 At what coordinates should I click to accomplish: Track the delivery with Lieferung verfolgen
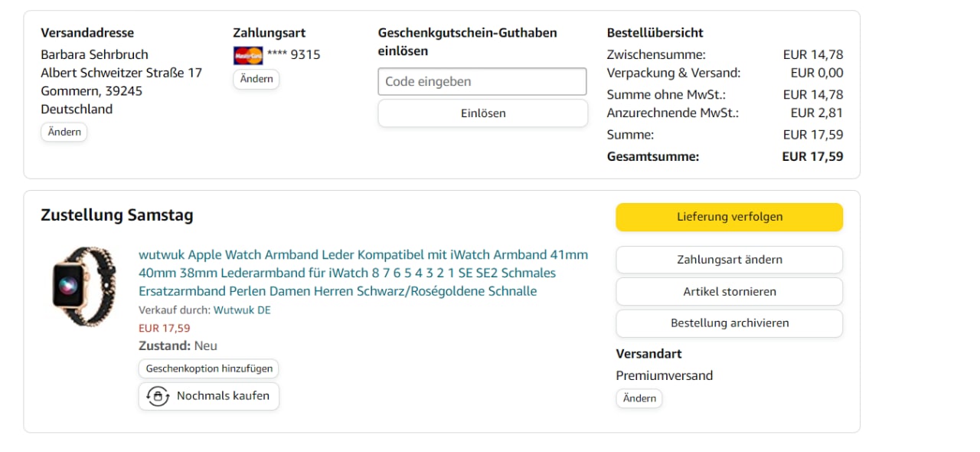click(729, 217)
